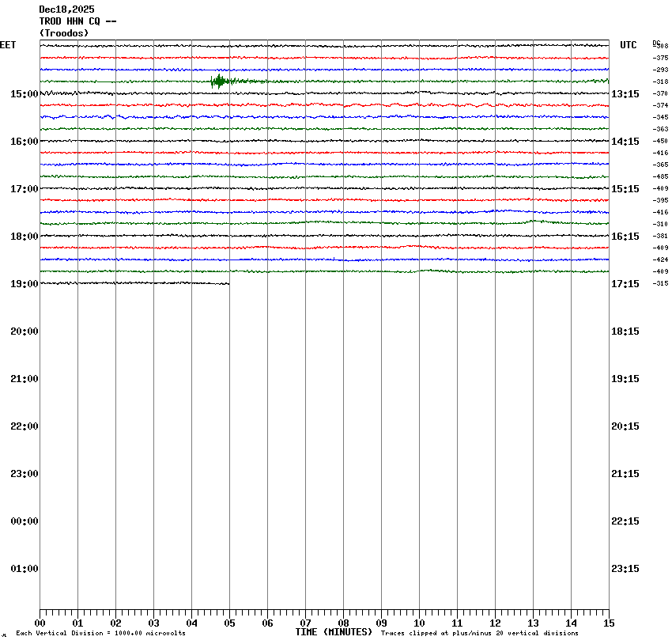The height and width of the screenshot is (644, 672).
Task: Click the end of the 19:00 black trace
Action: point(228,283)
